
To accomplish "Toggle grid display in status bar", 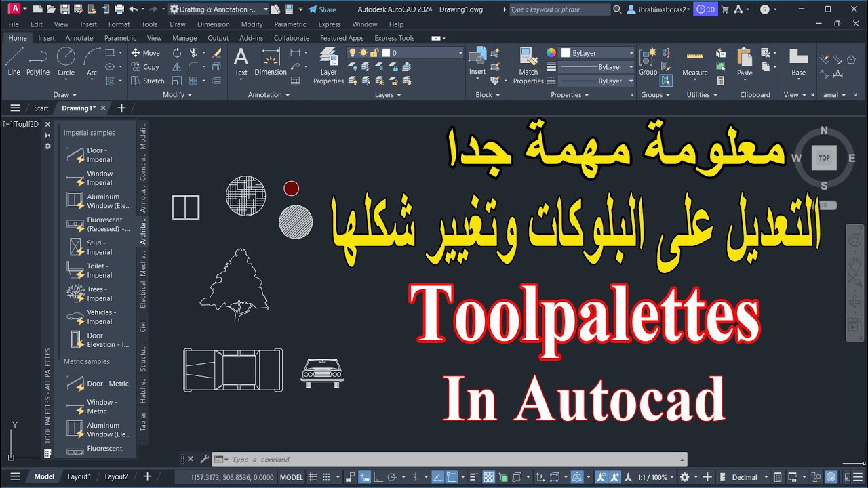I will coord(313,477).
